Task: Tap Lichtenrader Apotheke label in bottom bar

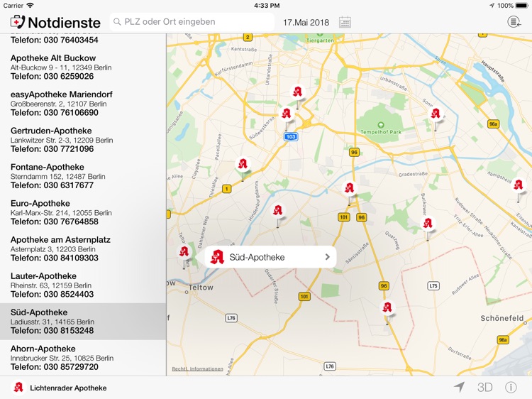Action: click(68, 388)
